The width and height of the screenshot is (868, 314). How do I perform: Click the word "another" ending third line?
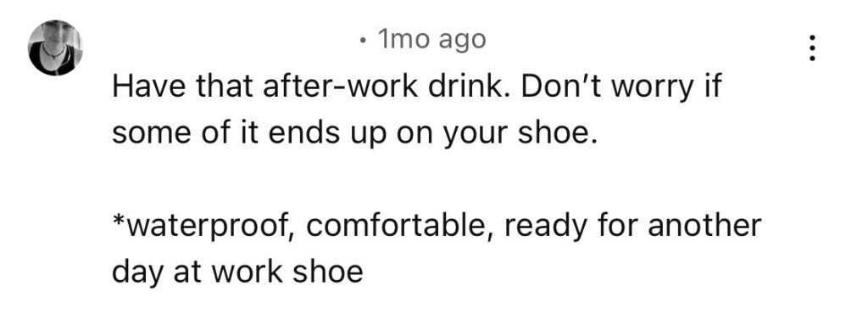pos(704,226)
